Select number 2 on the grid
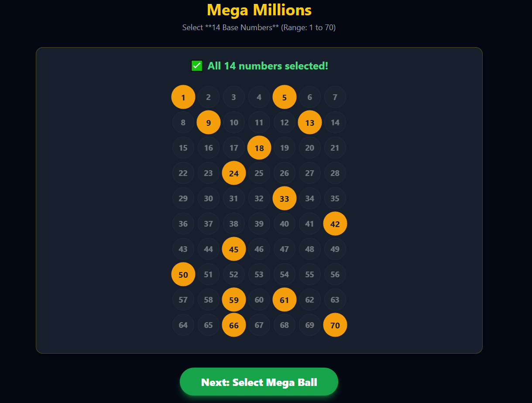Viewport: 532px width, 403px height. 208,97
